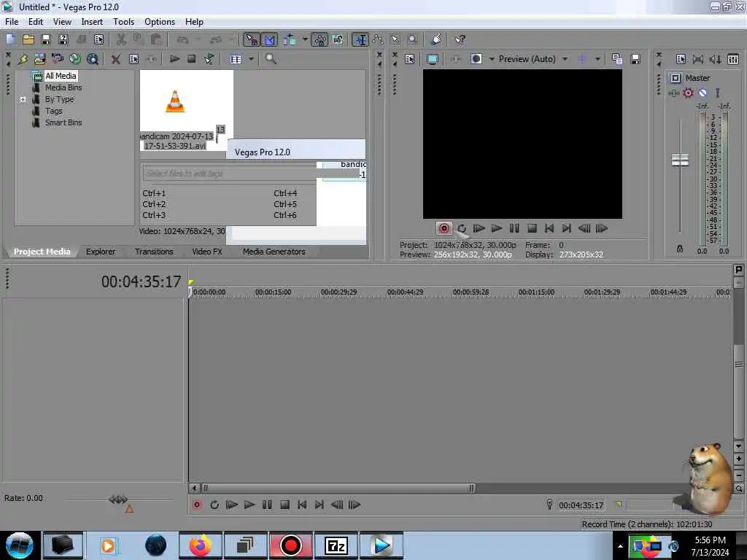The width and height of the screenshot is (747, 560).
Task: Switch to the Explorer tab
Action: click(x=101, y=252)
